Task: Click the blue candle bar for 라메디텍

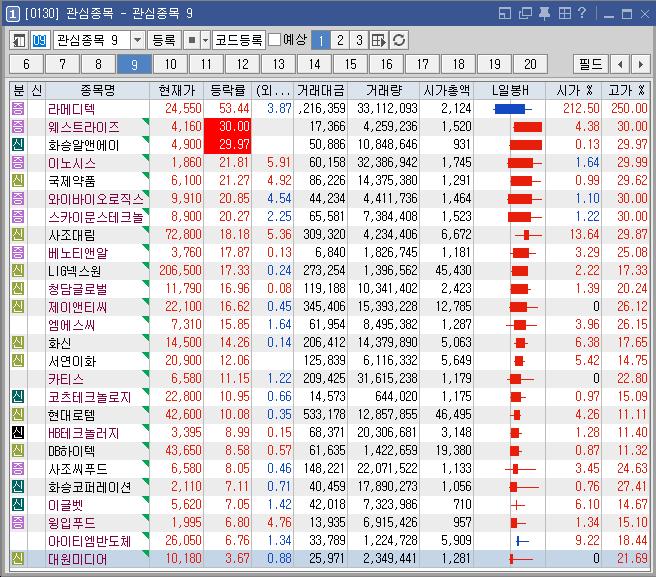Action: tap(512, 110)
